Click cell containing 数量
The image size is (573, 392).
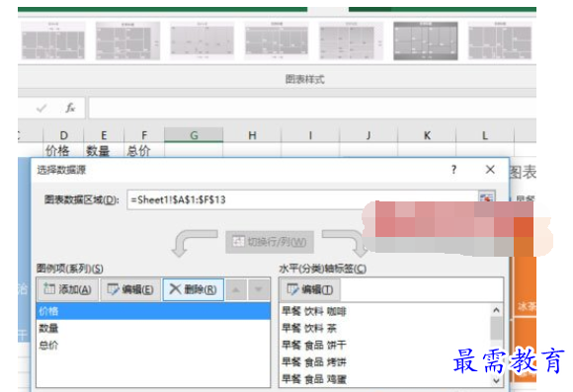tap(104, 150)
